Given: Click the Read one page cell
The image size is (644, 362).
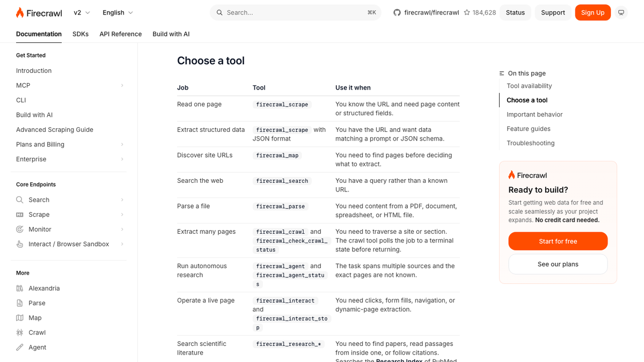Looking at the screenshot, I should coord(199,105).
